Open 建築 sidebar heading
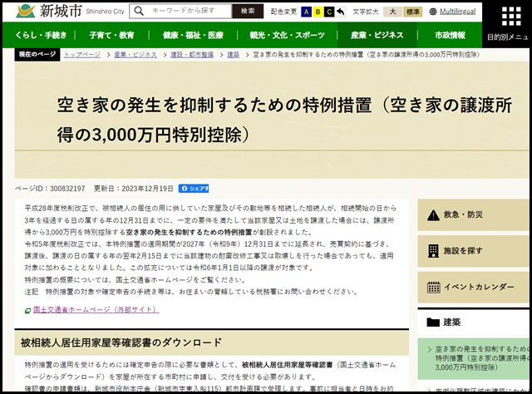 451,322
